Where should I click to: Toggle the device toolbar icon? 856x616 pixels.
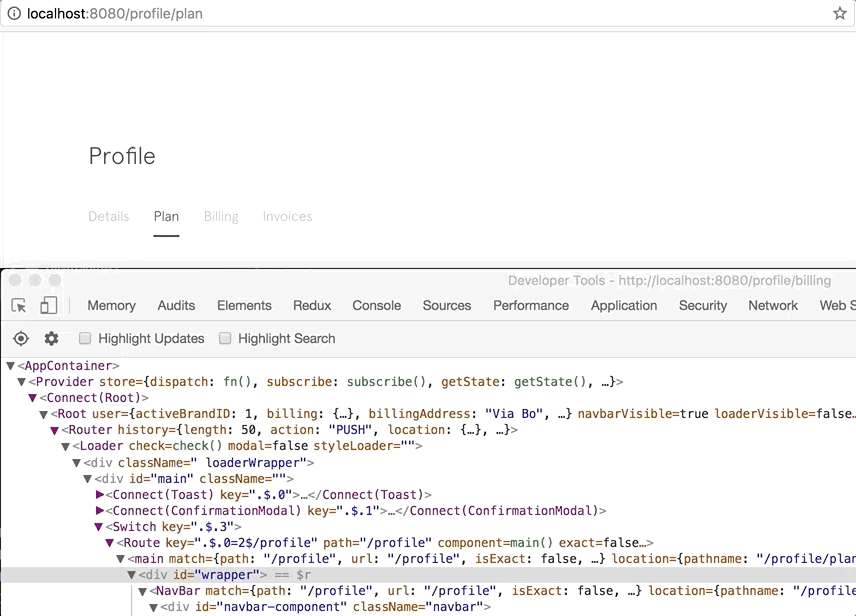point(49,305)
